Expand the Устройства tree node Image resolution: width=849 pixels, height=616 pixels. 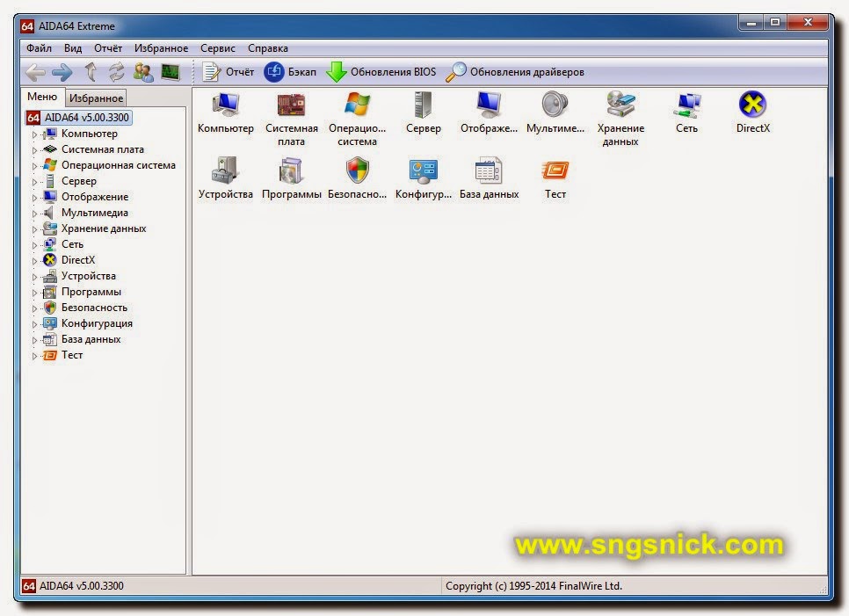34,277
